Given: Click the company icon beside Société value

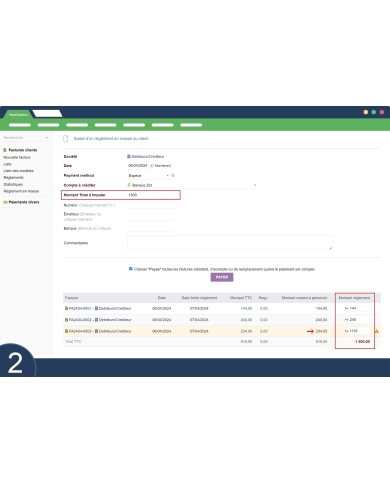Looking at the screenshot, I should click(129, 156).
